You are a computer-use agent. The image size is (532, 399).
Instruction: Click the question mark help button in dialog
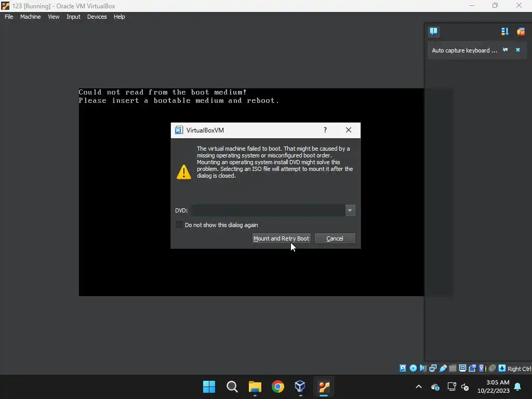(x=325, y=130)
